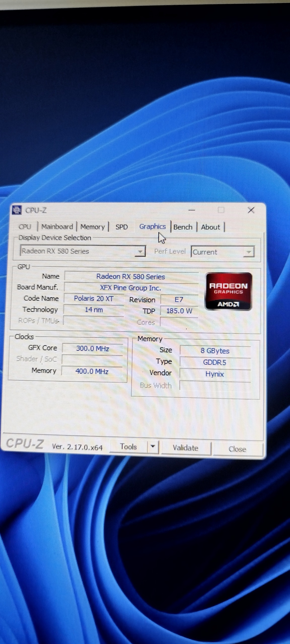Viewport: 290px width, 644px height.
Task: Minimize the CPU-Z window
Action: (x=192, y=210)
